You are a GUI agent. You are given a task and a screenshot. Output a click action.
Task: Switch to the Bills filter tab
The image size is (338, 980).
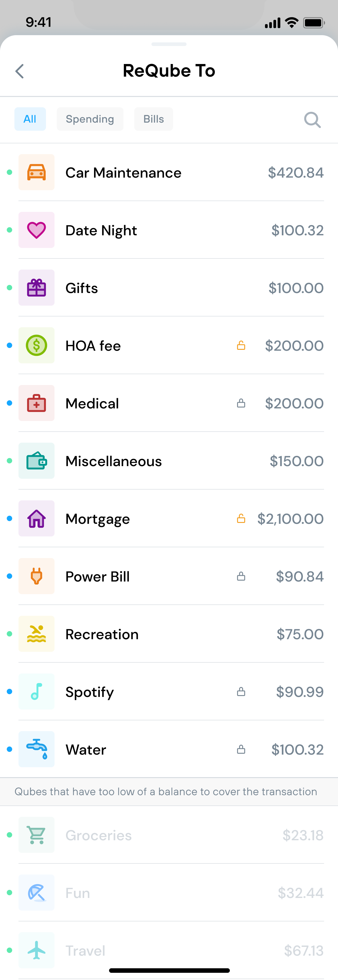pos(154,119)
